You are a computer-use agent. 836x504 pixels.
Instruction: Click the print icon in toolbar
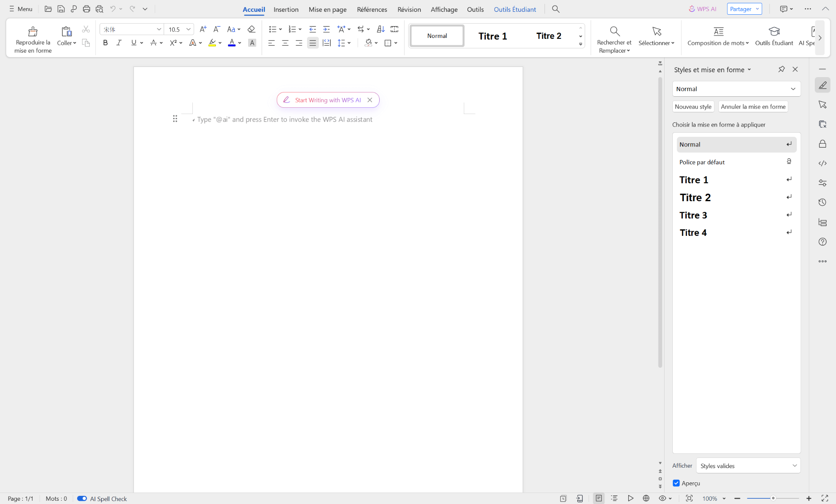tap(87, 9)
